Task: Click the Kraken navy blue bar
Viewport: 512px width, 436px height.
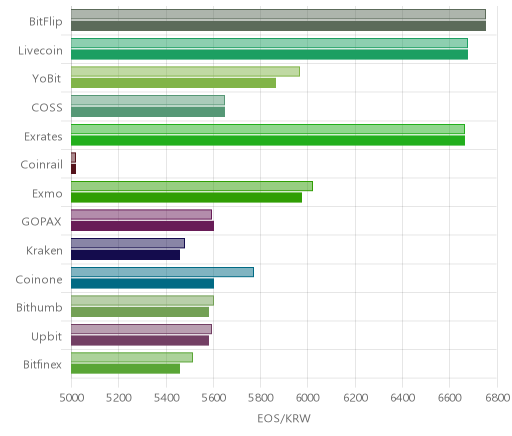Action: (x=125, y=255)
